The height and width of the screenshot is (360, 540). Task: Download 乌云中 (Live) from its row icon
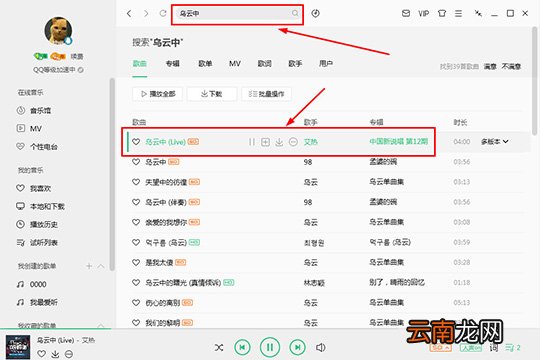[279, 142]
